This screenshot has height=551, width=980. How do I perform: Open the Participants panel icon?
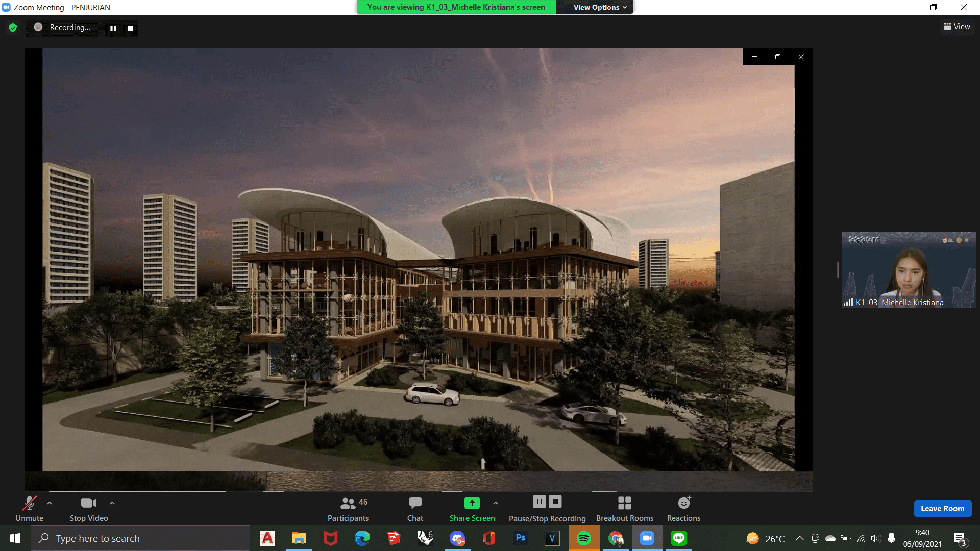point(348,503)
